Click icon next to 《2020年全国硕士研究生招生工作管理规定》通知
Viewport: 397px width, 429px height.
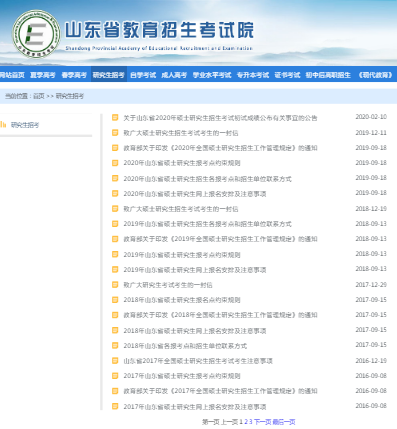pyautogui.click(x=115, y=148)
